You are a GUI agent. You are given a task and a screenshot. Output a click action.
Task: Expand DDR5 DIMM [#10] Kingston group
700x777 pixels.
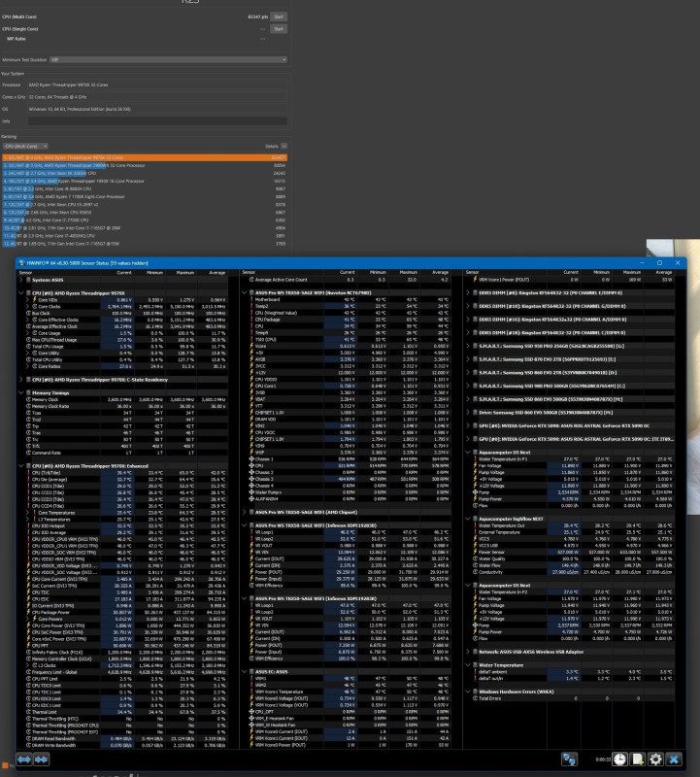468,306
